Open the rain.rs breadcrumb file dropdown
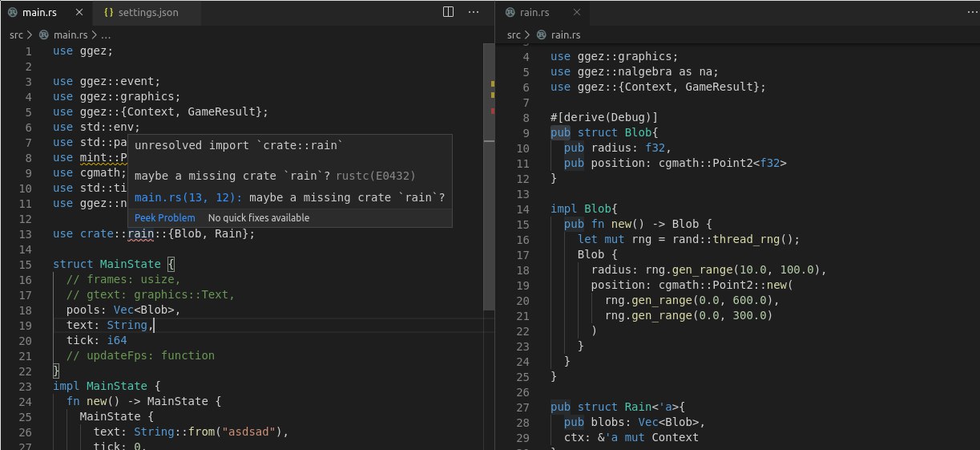The height and width of the screenshot is (450, 980). pyautogui.click(x=565, y=35)
